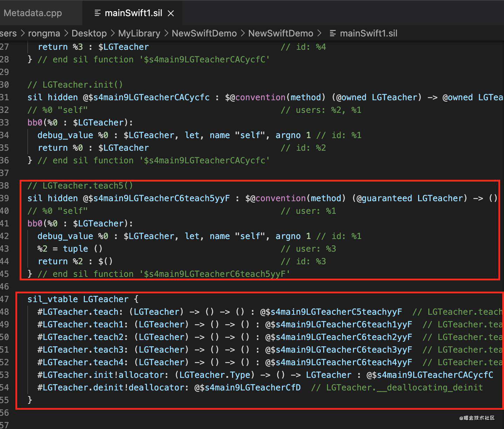504x429 pixels.
Task: Click '// users: %2, %1' comment
Action: [321, 110]
